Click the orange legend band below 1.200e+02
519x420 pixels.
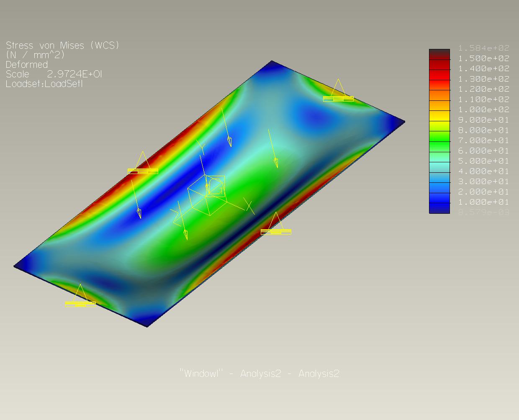point(439,95)
